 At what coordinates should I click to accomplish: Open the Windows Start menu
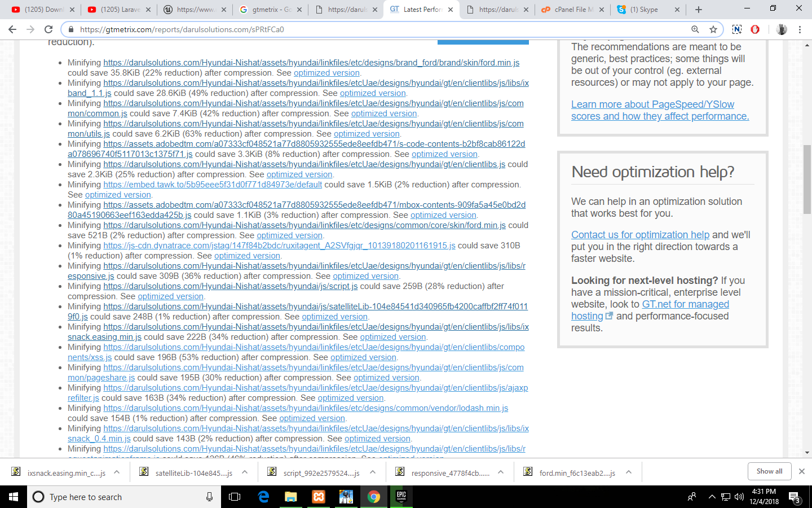pos(14,497)
